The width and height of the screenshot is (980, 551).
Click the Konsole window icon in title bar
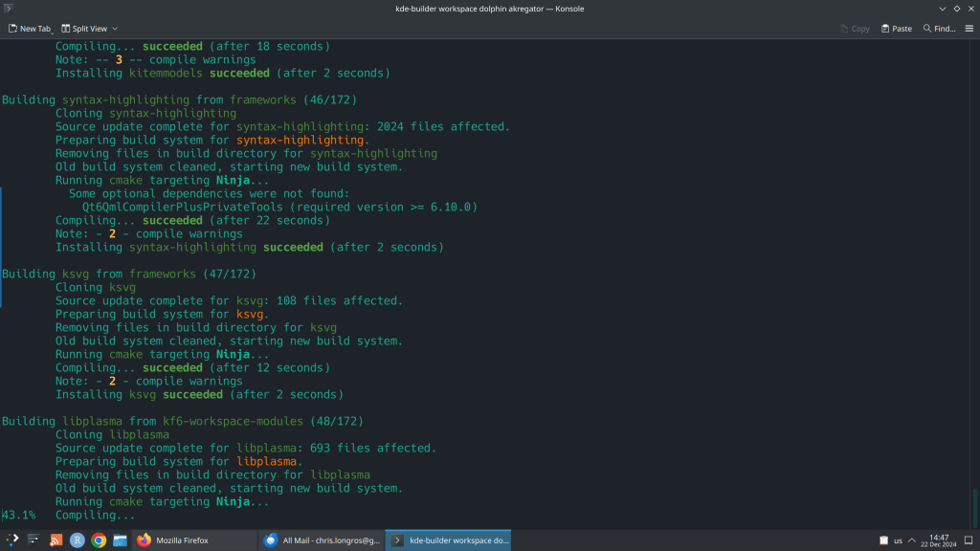click(x=9, y=9)
